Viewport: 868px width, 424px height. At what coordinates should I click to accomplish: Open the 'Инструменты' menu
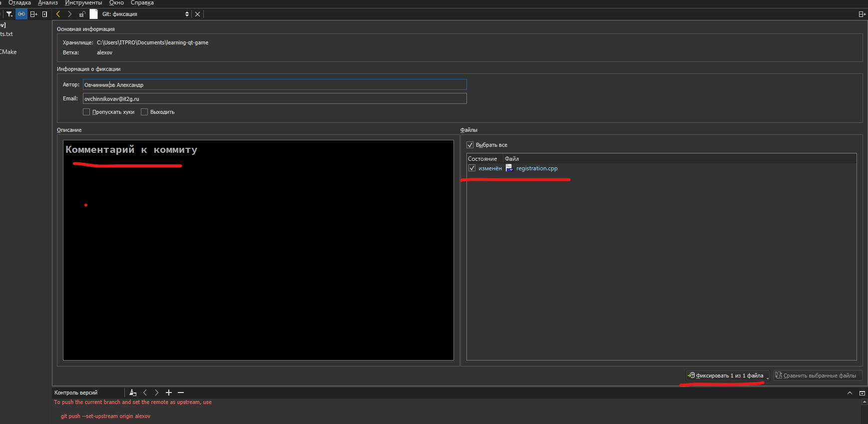coord(83,3)
